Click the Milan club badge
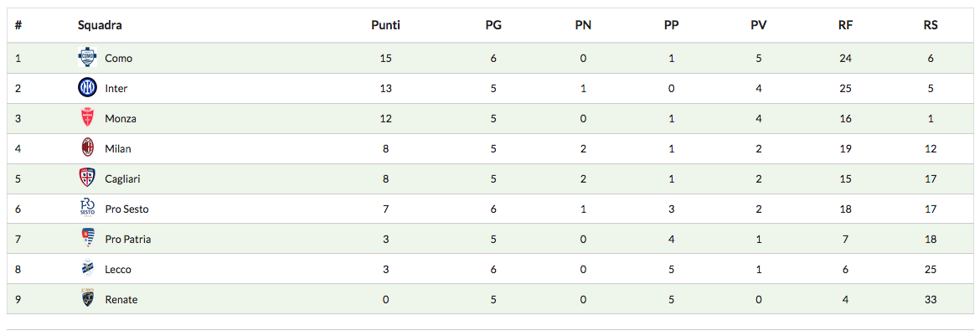The height and width of the screenshot is (336, 980). (x=87, y=148)
